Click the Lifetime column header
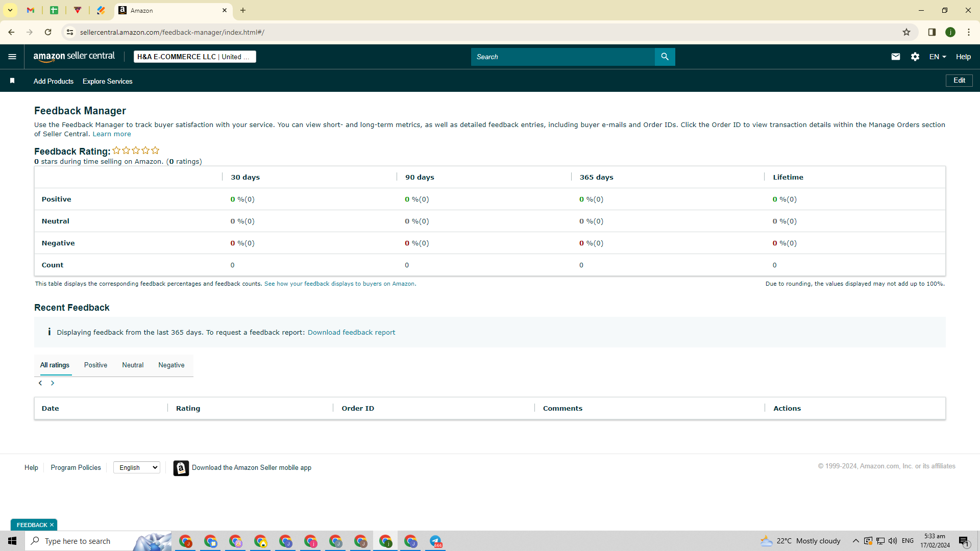The width and height of the screenshot is (980, 551). point(788,178)
